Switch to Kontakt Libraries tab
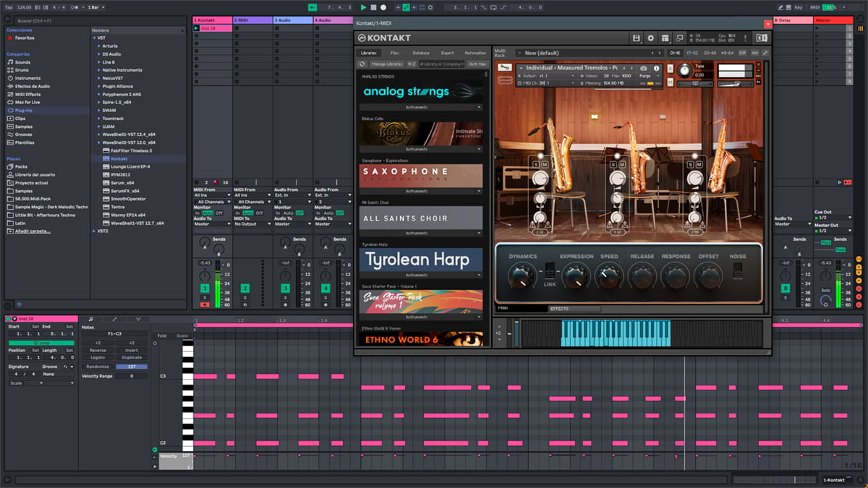This screenshot has width=868, height=488. tap(370, 53)
